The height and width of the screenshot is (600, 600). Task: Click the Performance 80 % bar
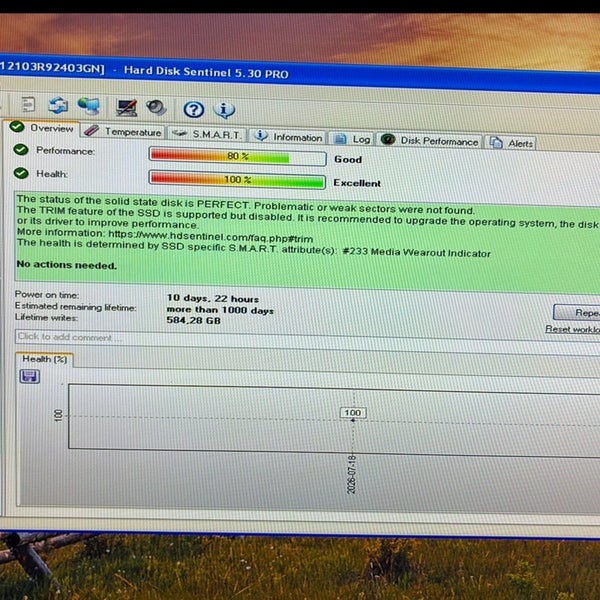point(238,157)
